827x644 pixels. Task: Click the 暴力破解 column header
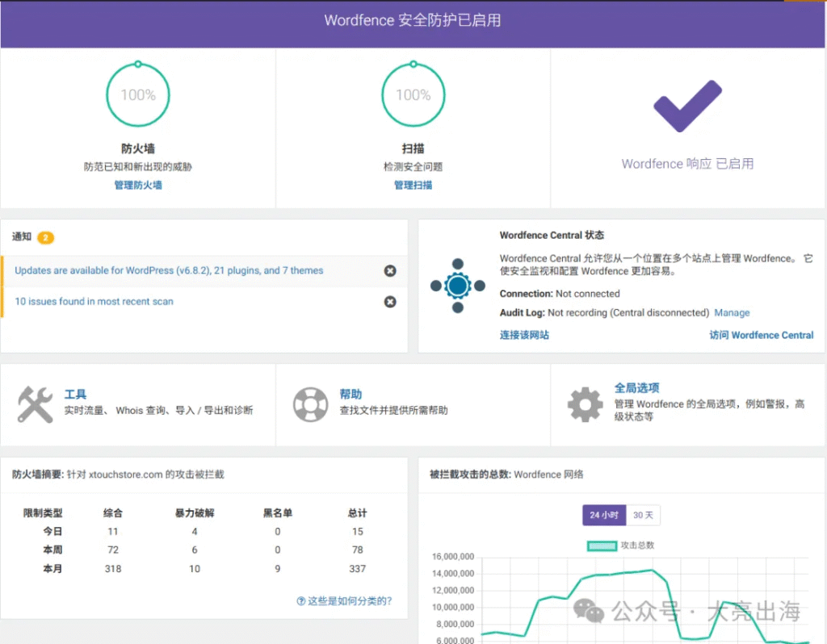coord(195,512)
